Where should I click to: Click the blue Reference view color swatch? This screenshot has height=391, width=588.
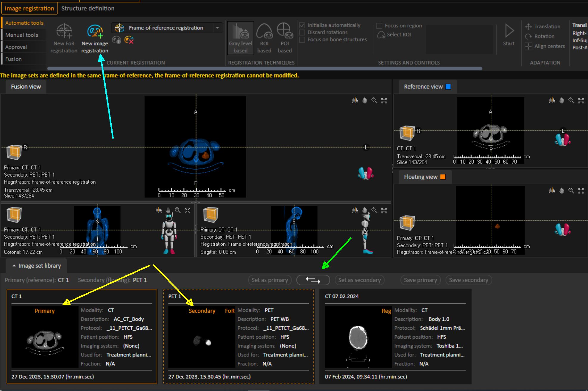click(448, 87)
